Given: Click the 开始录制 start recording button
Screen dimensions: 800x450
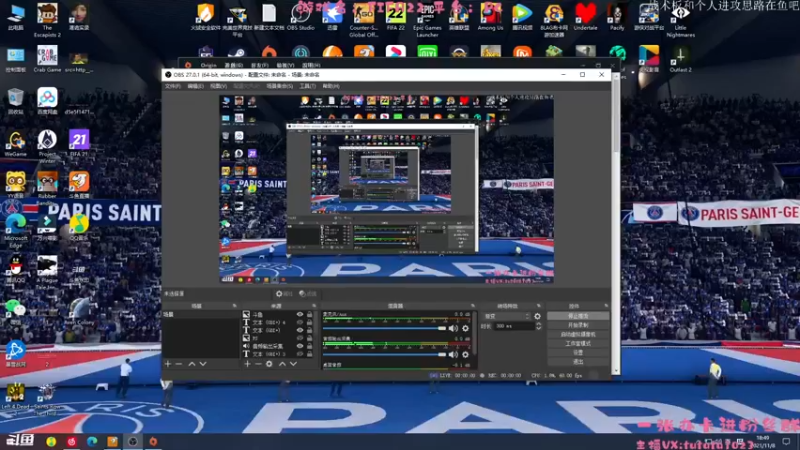Looking at the screenshot, I should pyautogui.click(x=578, y=326).
